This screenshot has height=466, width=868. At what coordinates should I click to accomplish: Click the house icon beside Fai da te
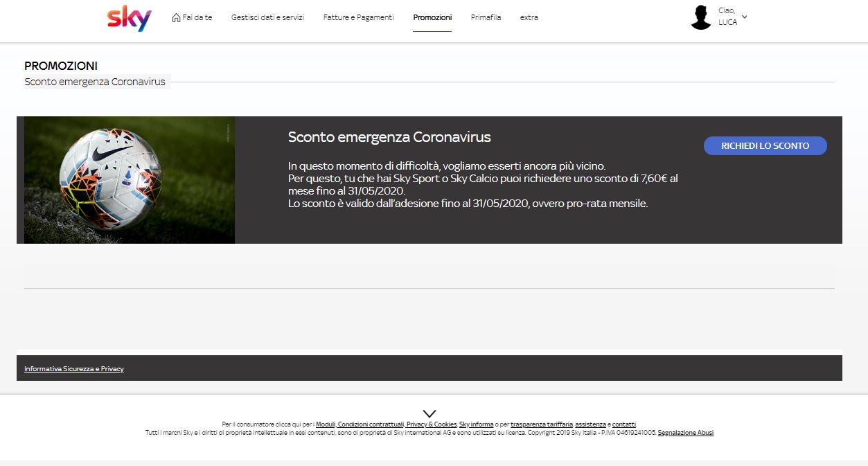pos(176,17)
